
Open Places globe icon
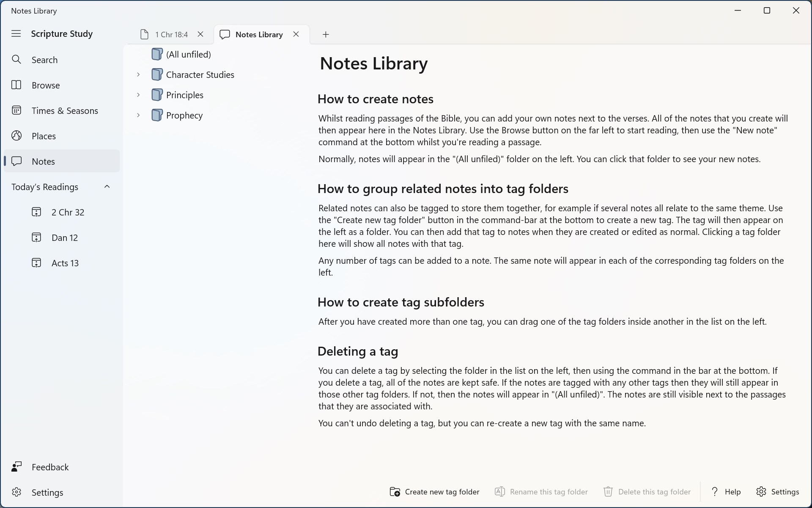coord(16,136)
